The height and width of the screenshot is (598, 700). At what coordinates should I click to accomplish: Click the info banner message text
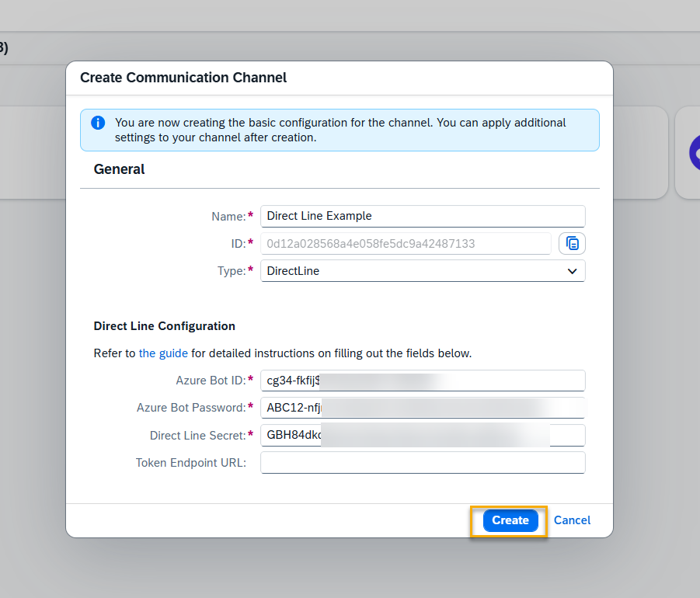click(340, 130)
